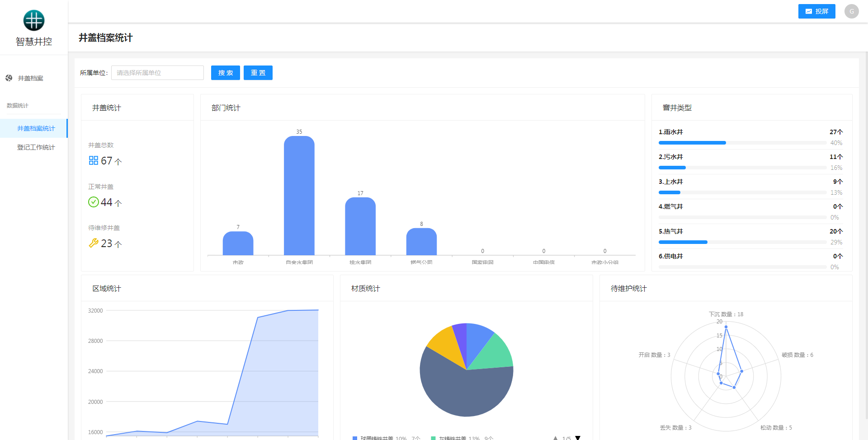This screenshot has height=440, width=868.
Task: Click the 井盖档案 sidebar icon
Action: pyautogui.click(x=9, y=78)
